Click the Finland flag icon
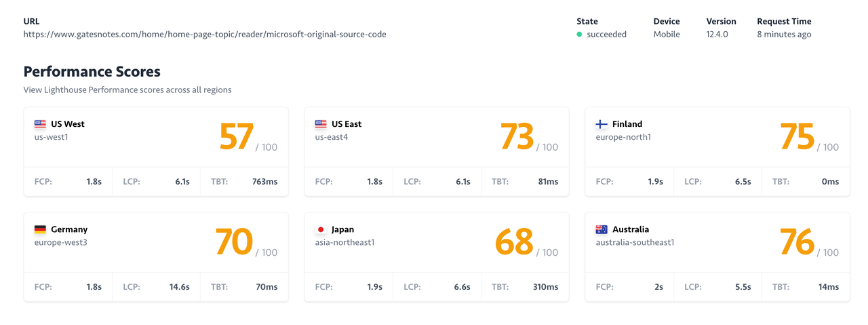Viewport: 868px width, 325px height. click(601, 124)
